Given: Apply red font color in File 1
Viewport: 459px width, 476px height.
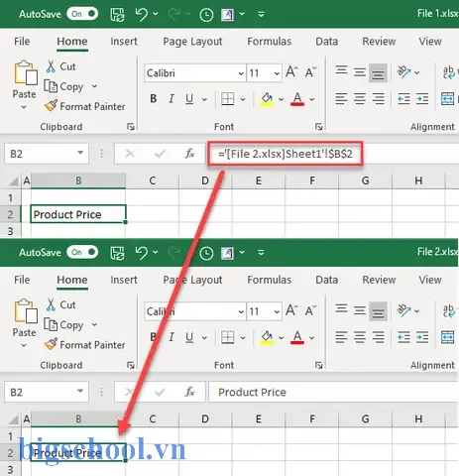Looking at the screenshot, I should point(297,99).
